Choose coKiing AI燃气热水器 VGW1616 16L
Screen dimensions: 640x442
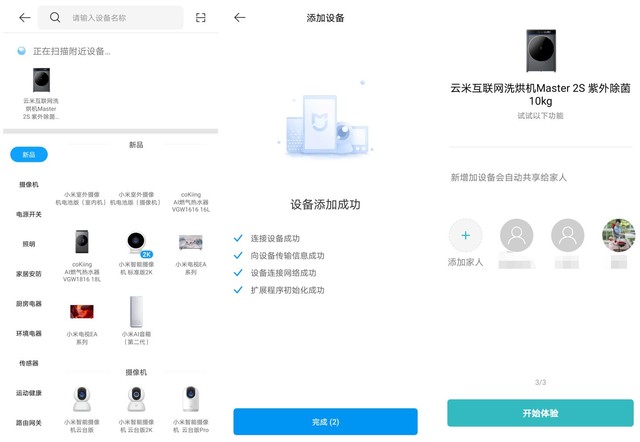coord(191,202)
